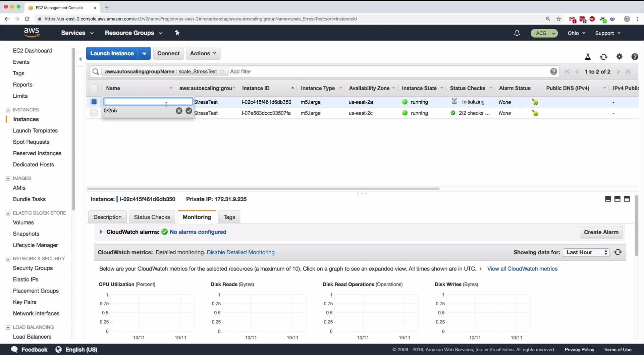Open the No alarms configured link
The width and height of the screenshot is (644, 355).
pos(198,232)
